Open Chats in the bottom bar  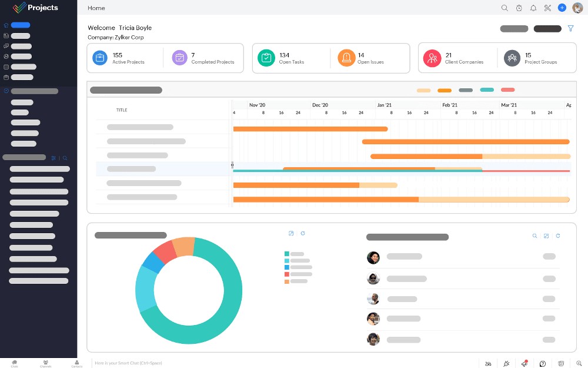point(14,363)
